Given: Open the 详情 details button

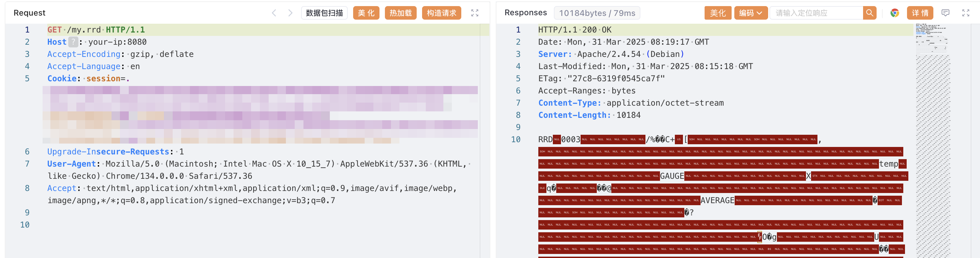Looking at the screenshot, I should 920,13.
